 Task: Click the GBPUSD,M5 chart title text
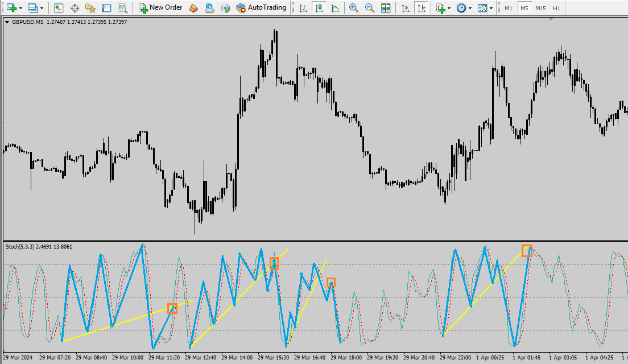(27, 22)
